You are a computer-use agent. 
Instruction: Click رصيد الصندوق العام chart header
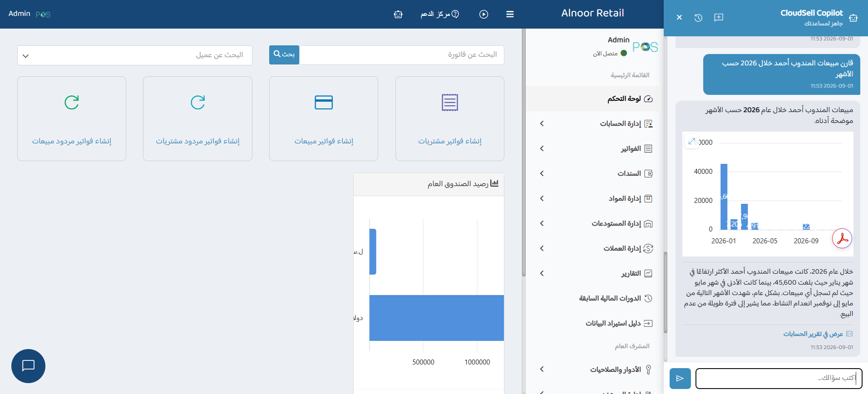(429, 184)
